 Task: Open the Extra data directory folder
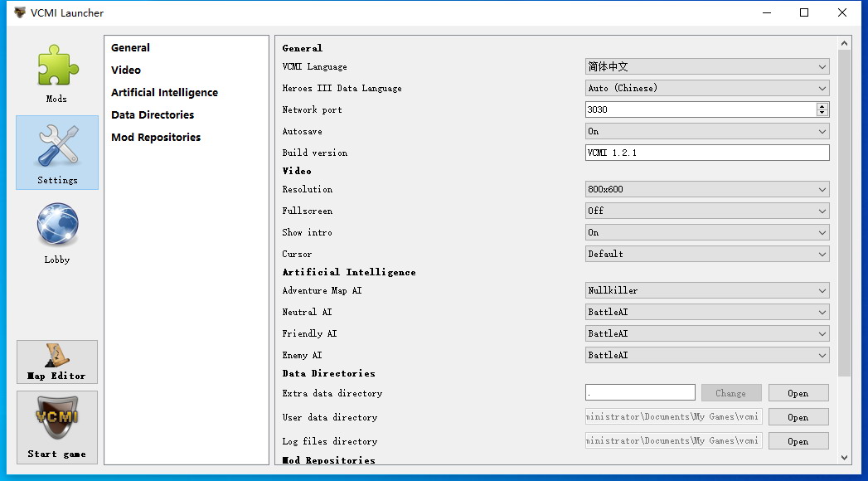[798, 393]
